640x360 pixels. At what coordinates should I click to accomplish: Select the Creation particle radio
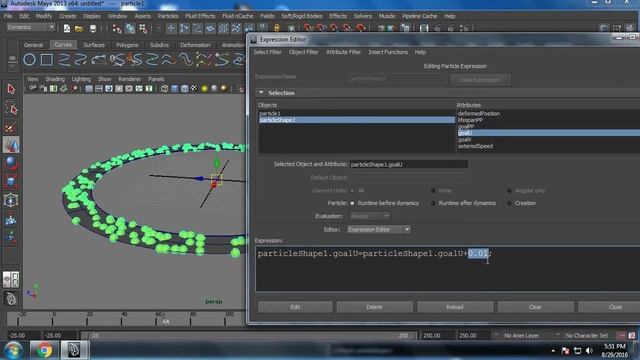point(509,203)
